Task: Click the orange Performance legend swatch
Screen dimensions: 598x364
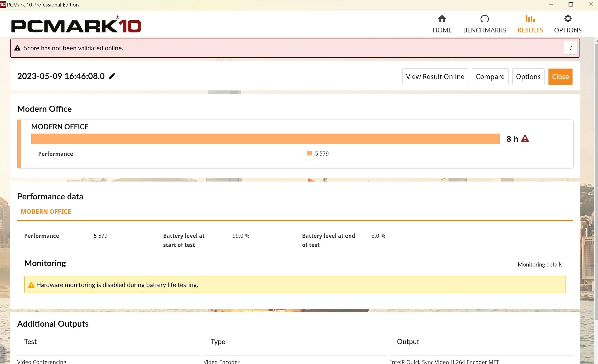Action: pos(309,153)
